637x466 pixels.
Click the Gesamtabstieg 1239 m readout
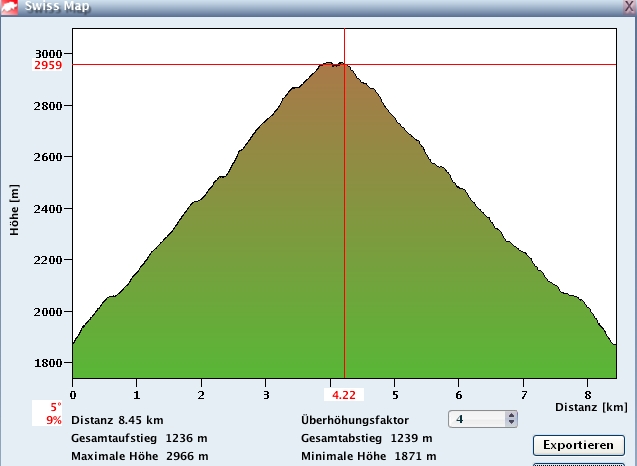[x=366, y=438]
